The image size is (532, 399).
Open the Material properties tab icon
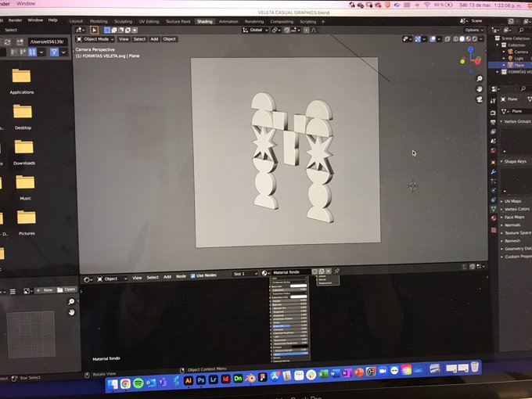pyautogui.click(x=494, y=218)
